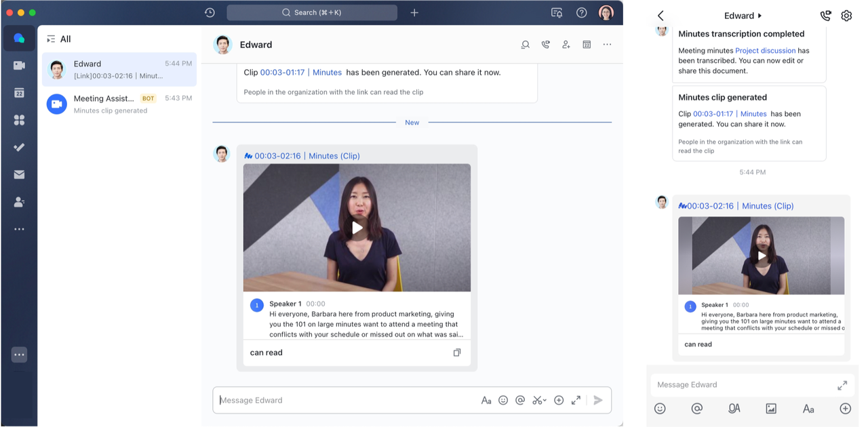The width and height of the screenshot is (868, 427).
Task: Start a call with Edward from desktop header
Action: coord(545,45)
